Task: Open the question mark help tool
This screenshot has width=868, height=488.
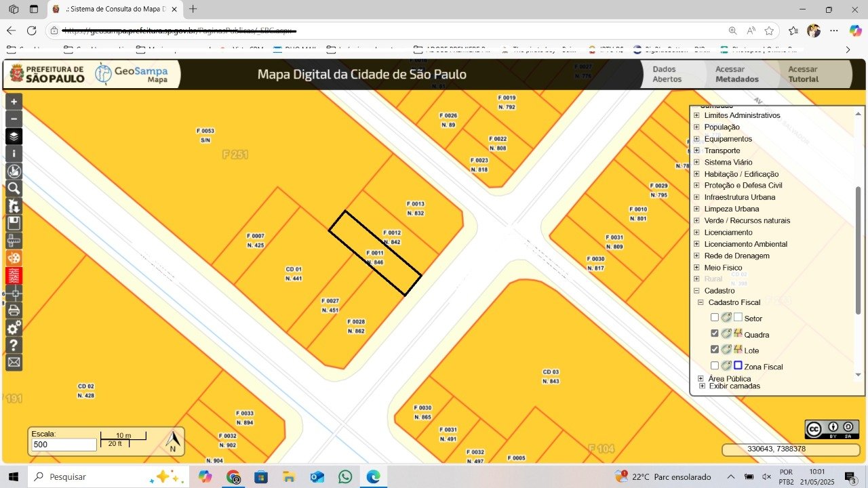Action: pyautogui.click(x=14, y=345)
